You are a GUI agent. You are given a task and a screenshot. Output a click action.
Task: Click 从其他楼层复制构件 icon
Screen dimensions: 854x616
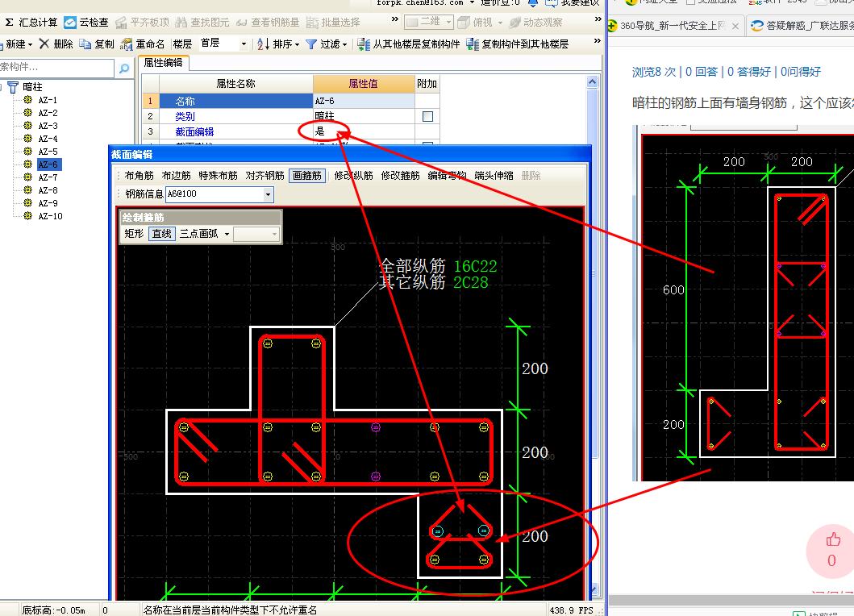point(364,44)
